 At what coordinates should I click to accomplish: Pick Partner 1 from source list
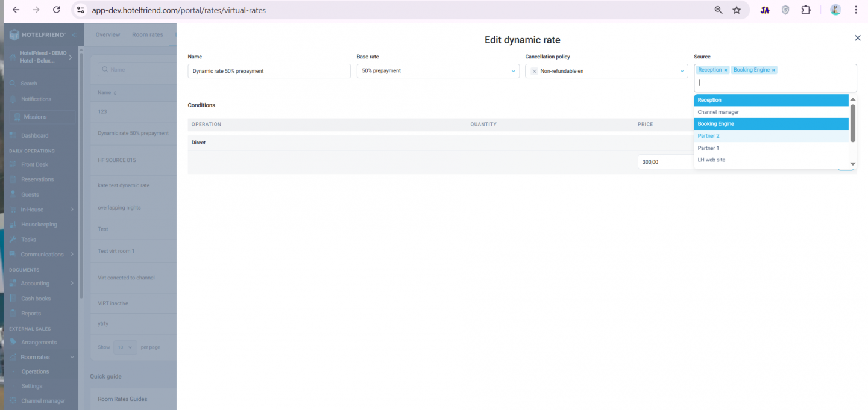click(x=708, y=148)
